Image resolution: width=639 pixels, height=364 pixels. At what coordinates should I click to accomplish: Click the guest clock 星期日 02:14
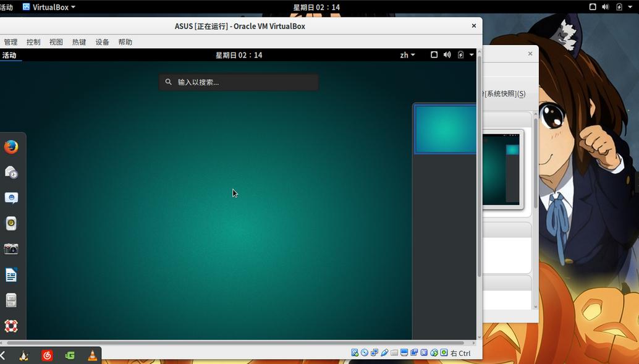coord(239,55)
